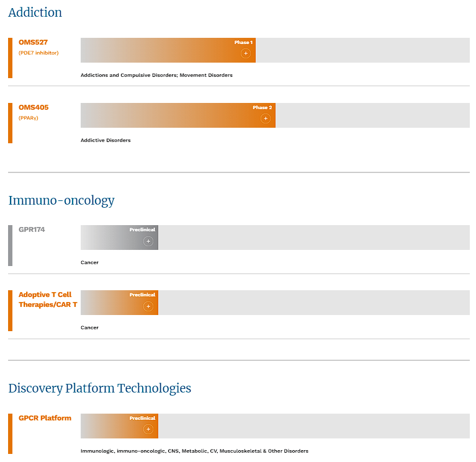Select the GPCR Platform title
This screenshot has width=476, height=462.
(x=45, y=418)
